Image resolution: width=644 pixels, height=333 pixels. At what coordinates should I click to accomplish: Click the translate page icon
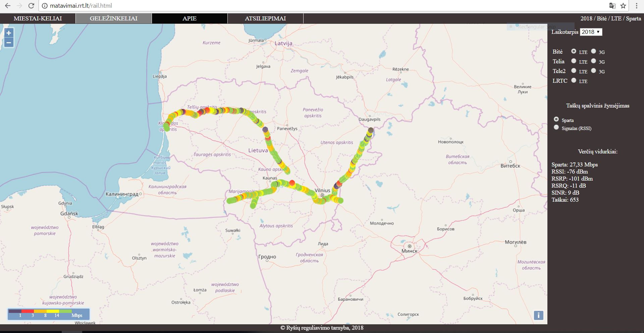click(x=612, y=6)
